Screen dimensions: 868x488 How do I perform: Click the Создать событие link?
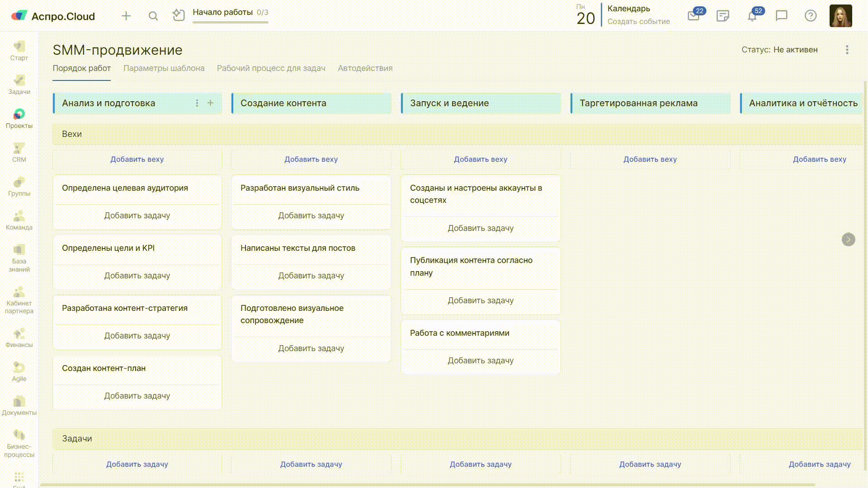tap(639, 21)
